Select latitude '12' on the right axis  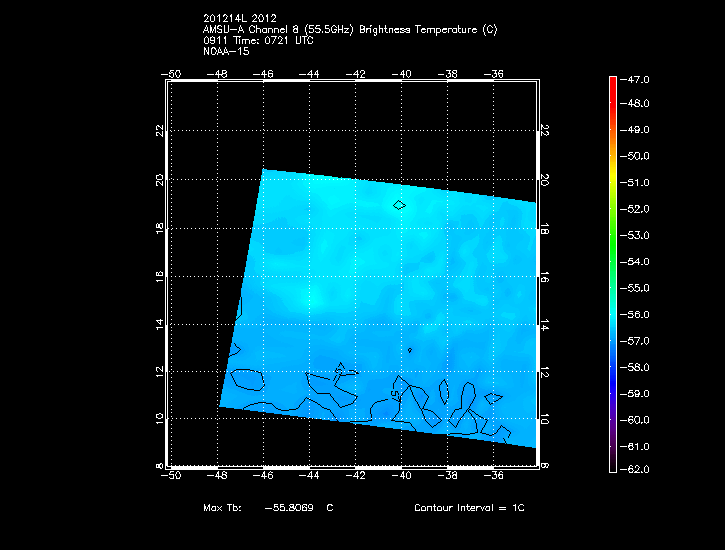544,372
